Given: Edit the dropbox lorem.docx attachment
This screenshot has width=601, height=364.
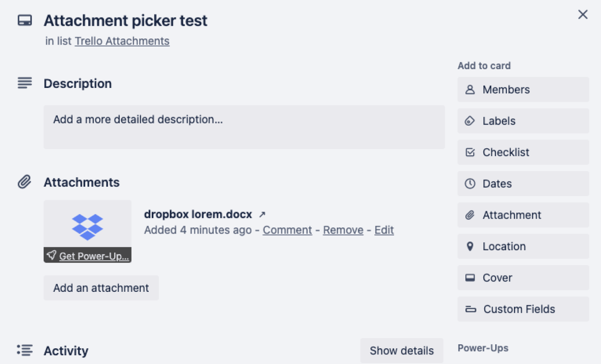Looking at the screenshot, I should [384, 230].
